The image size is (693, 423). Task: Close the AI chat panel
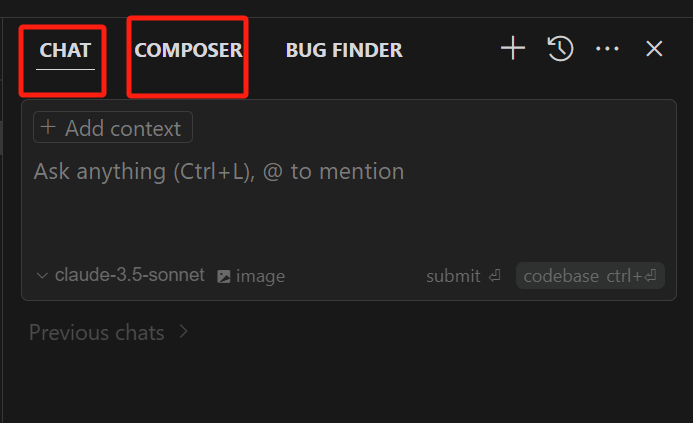point(654,49)
